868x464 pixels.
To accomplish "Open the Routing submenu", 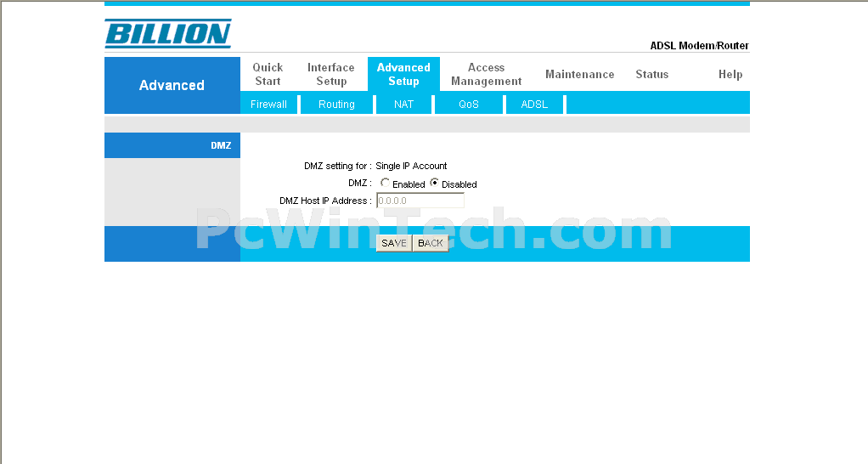I will click(x=336, y=104).
